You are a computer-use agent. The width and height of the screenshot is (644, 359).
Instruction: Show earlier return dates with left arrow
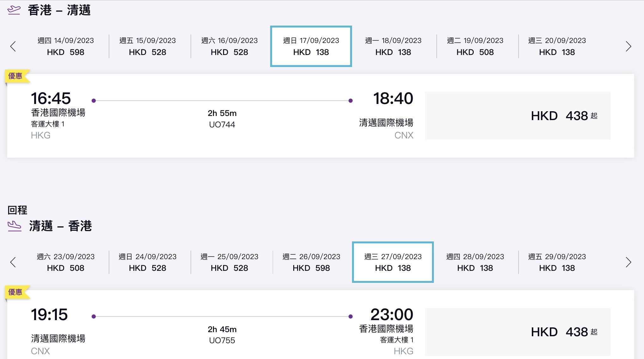tap(13, 262)
